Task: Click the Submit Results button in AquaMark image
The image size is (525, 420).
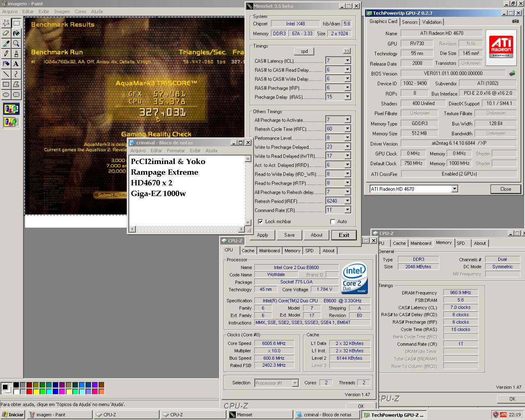Action: coord(111,195)
